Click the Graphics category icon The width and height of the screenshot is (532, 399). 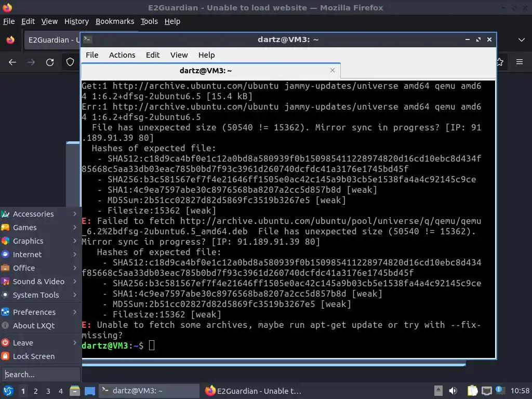[x=5, y=241]
